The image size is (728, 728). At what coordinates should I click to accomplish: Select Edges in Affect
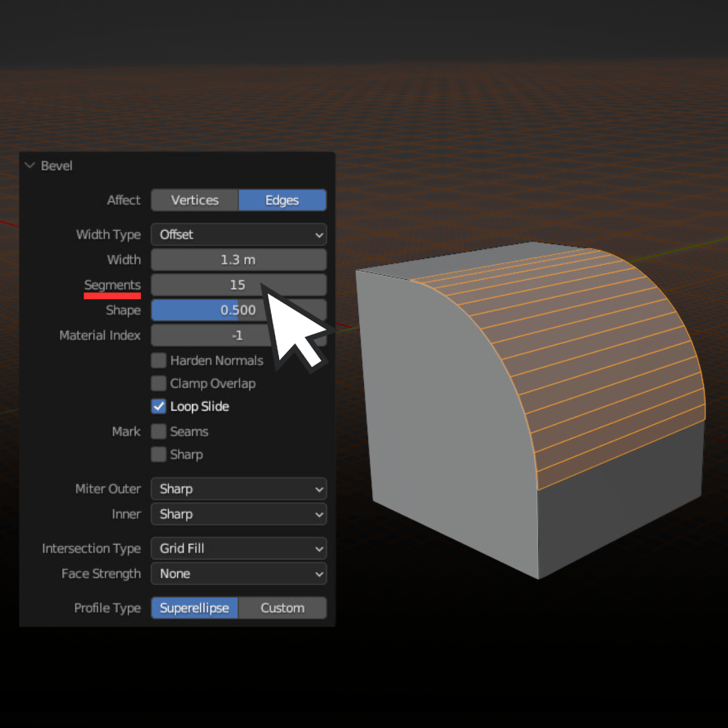point(282,200)
